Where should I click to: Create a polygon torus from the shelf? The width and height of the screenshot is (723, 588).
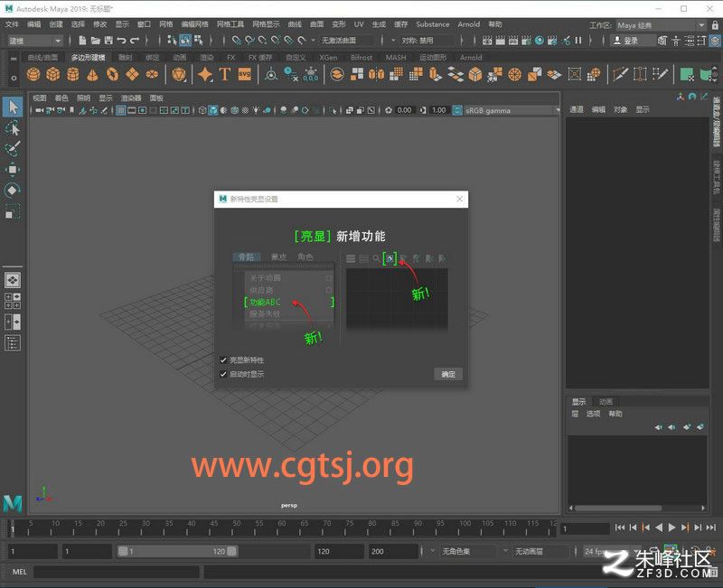[x=112, y=74]
